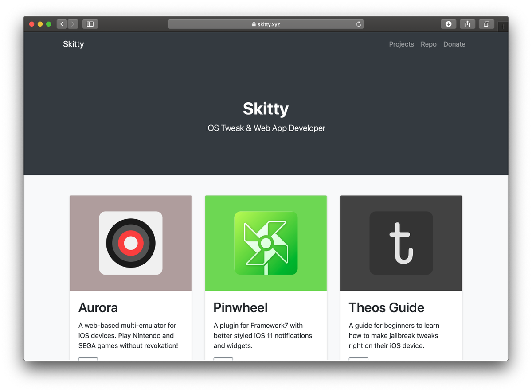Screen dimensions: 532x392
Task: Click the large Skitty hero heading
Action: (x=266, y=109)
